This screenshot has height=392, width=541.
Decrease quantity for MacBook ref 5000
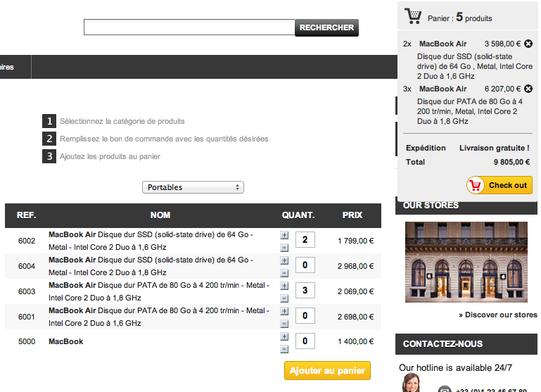coord(284,349)
